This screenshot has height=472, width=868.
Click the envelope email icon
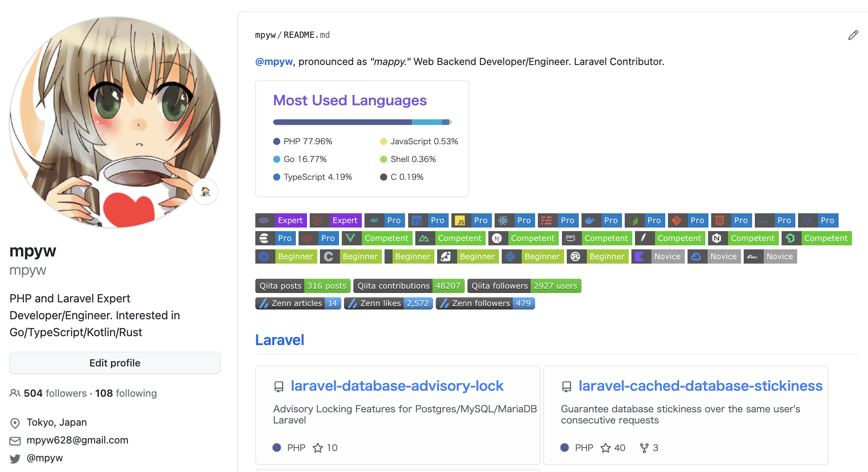(x=15, y=441)
